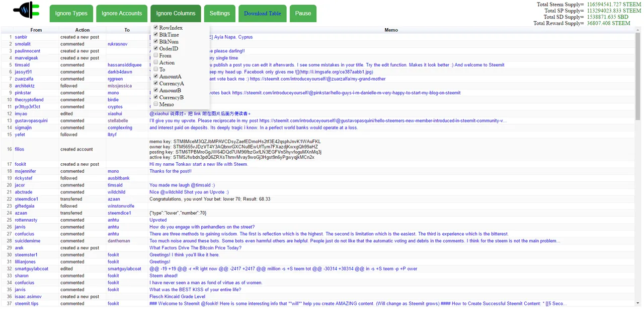Open the filios account link
This screenshot has width=644, height=328.
[x=20, y=150]
